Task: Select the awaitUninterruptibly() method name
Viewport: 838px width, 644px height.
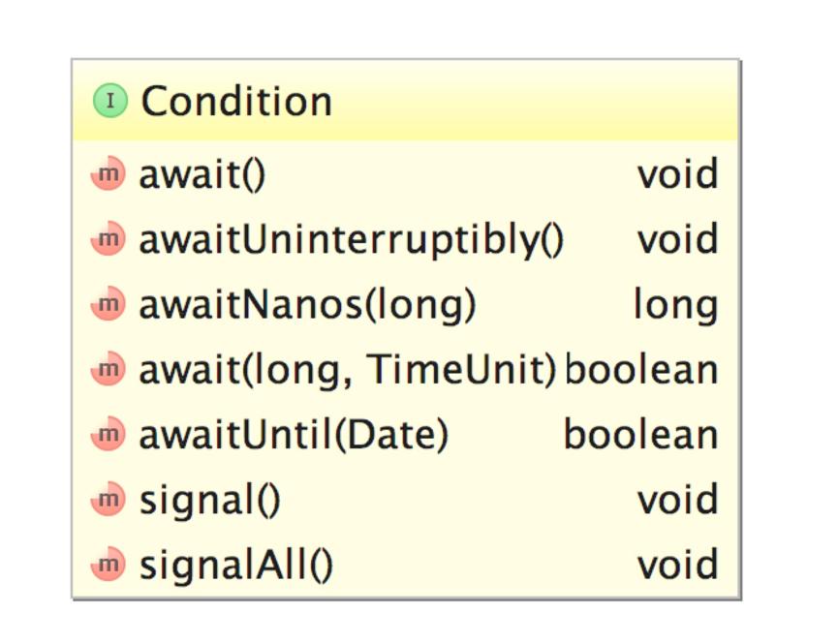Action: click(351, 240)
